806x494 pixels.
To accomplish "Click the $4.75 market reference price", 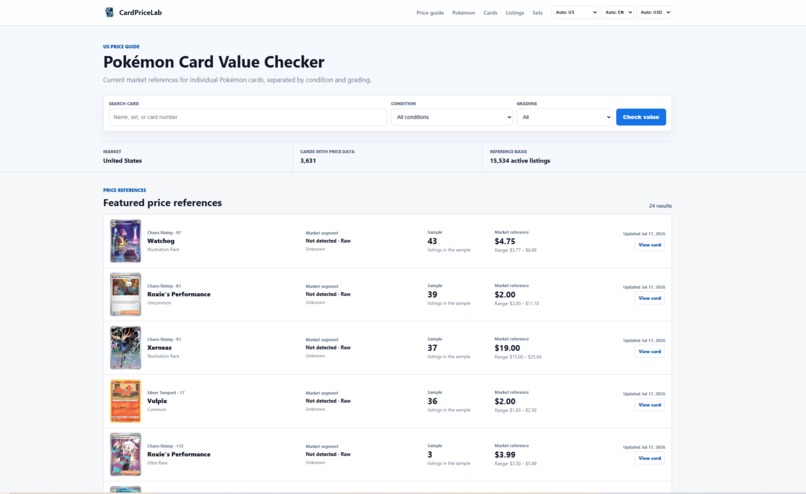I will [x=505, y=242].
